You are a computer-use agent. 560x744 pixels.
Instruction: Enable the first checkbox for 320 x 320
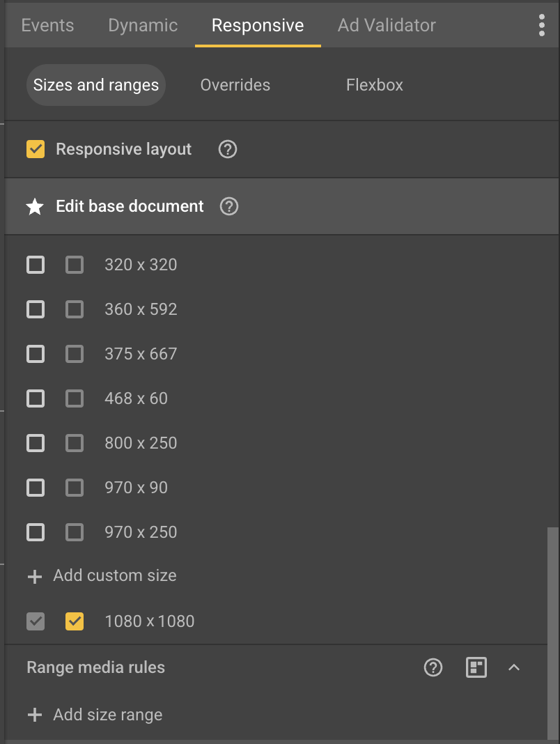pyautogui.click(x=36, y=265)
